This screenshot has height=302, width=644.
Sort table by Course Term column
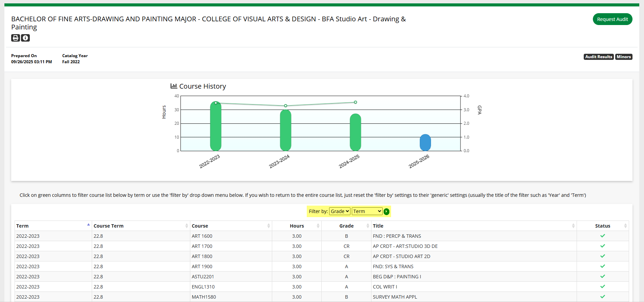pyautogui.click(x=141, y=226)
